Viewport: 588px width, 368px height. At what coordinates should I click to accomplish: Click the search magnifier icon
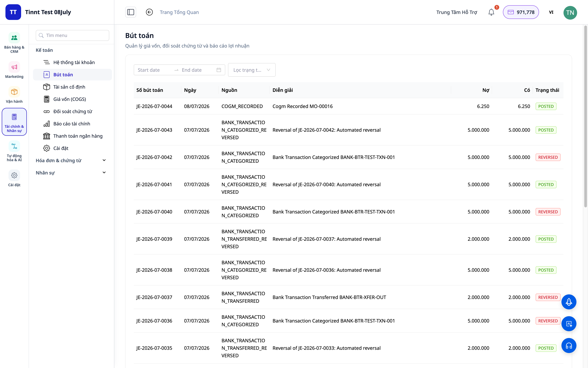(41, 35)
